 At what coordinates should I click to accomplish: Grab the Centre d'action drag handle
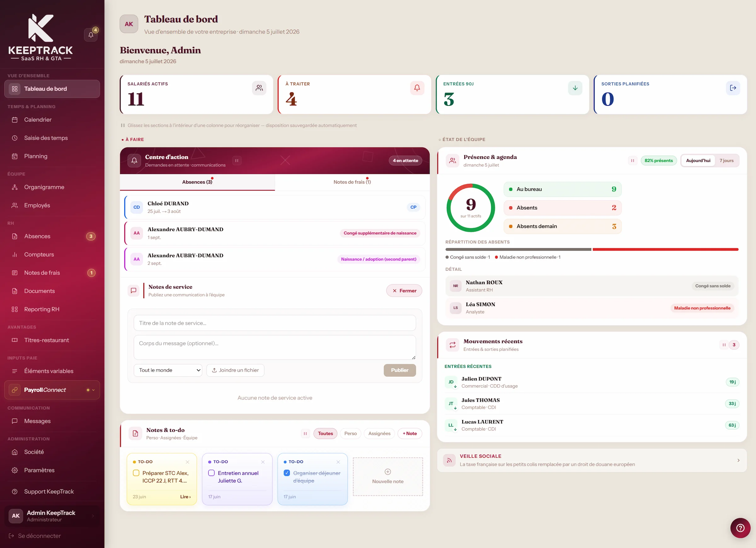pyautogui.click(x=237, y=161)
